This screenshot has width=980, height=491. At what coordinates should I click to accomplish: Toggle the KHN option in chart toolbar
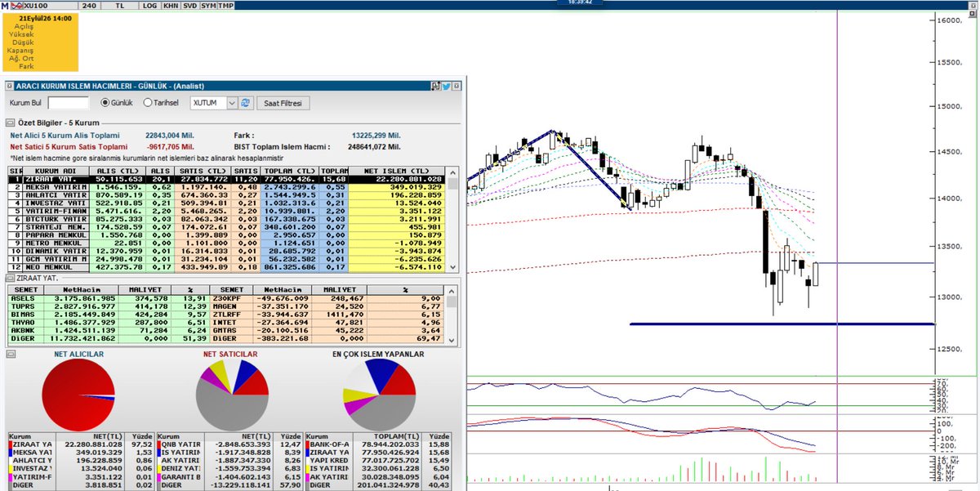tap(170, 5)
